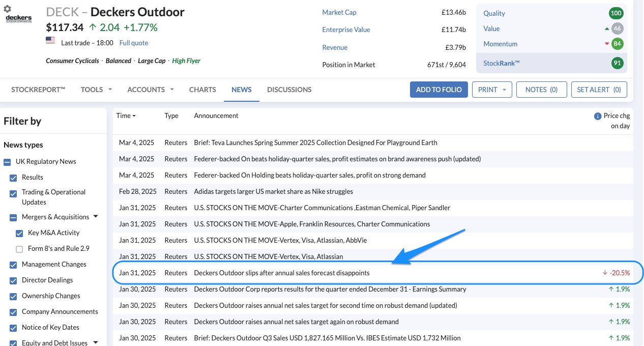The image size is (644, 346).
Task: Toggle the Trading & Operational Updates checkbox
Action: point(13,194)
